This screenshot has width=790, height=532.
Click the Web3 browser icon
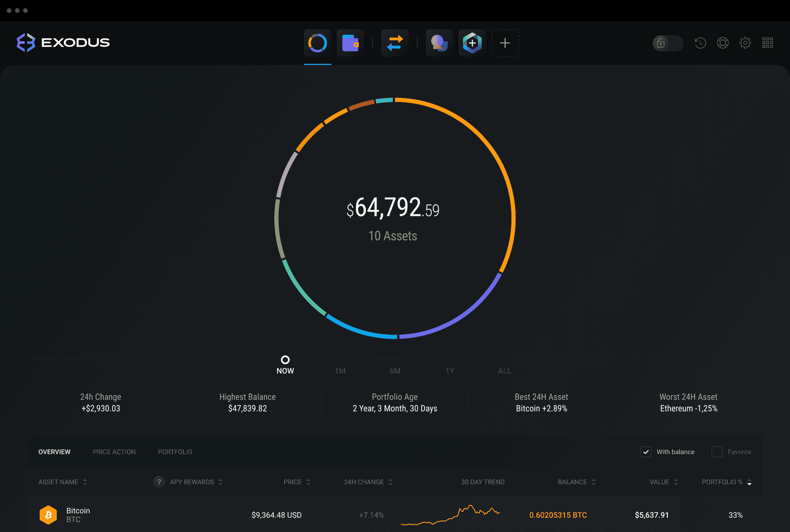click(x=439, y=42)
